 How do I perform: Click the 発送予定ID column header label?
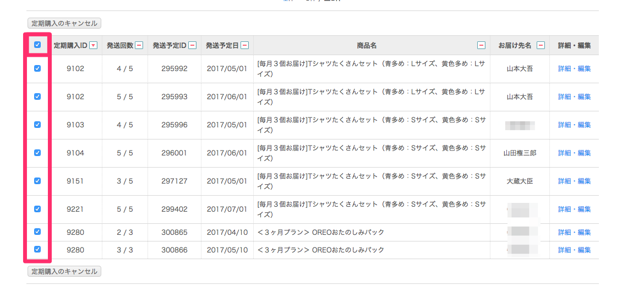coord(170,46)
